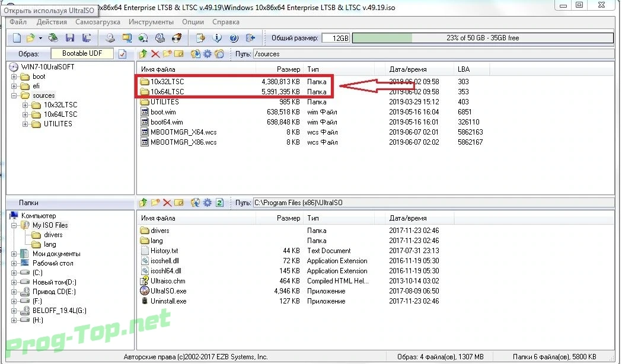622x364 pixels.
Task: Expand the (C:) drive node
Action: (14, 273)
